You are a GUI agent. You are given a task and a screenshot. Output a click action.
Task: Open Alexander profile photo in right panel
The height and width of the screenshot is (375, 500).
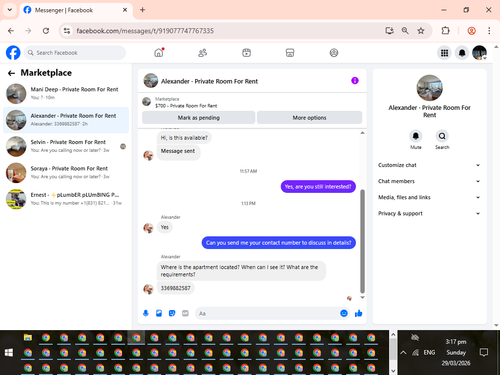coord(429,88)
